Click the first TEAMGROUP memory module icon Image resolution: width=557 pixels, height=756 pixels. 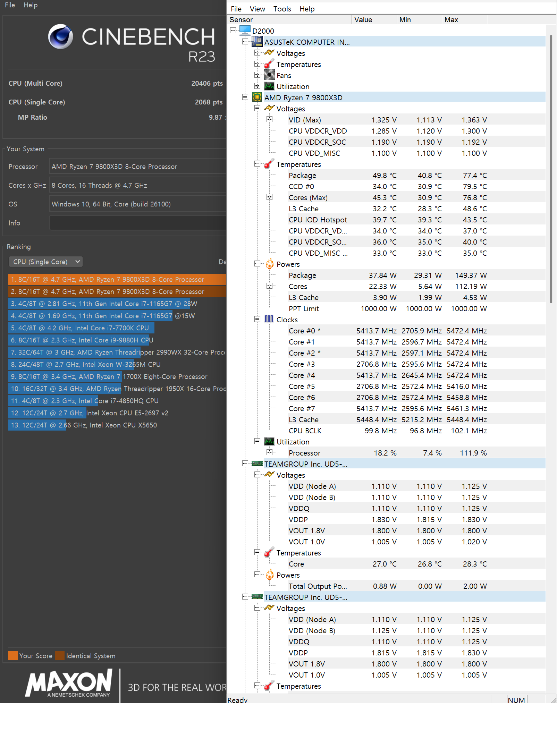click(257, 464)
